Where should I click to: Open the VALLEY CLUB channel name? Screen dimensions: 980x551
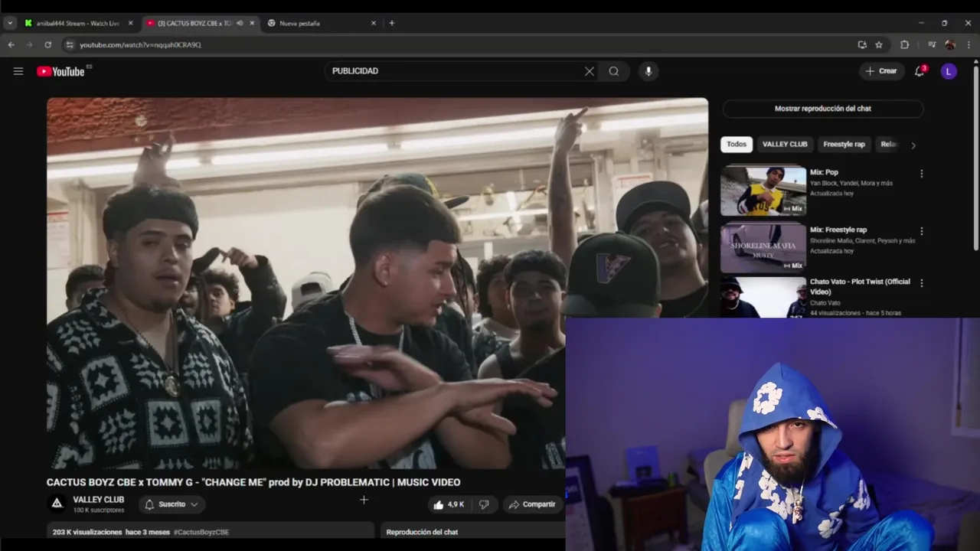(x=98, y=500)
